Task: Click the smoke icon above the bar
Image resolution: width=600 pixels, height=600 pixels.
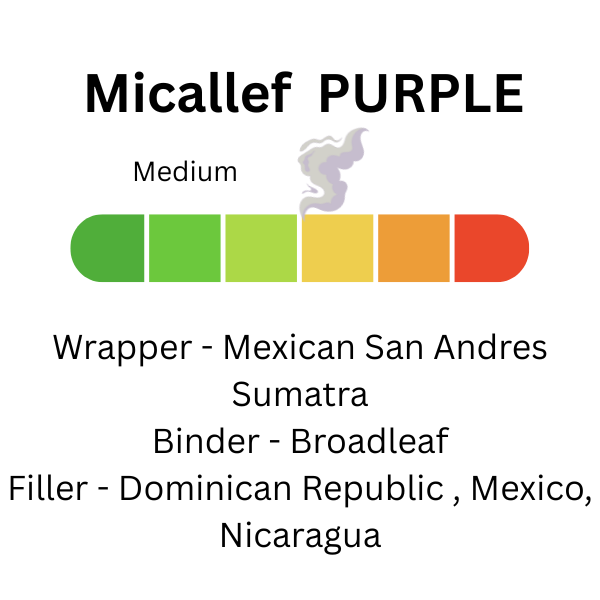Action: 332,173
